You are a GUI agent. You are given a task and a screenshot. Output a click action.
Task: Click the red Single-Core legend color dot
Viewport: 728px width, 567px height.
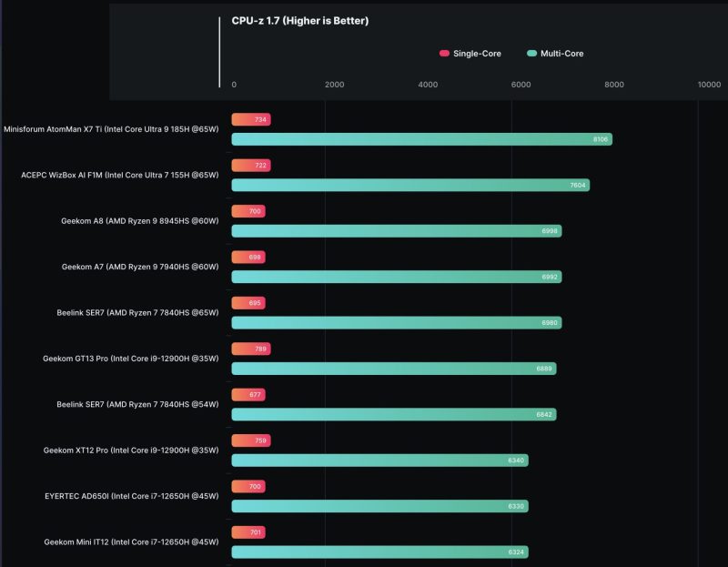tap(444, 54)
